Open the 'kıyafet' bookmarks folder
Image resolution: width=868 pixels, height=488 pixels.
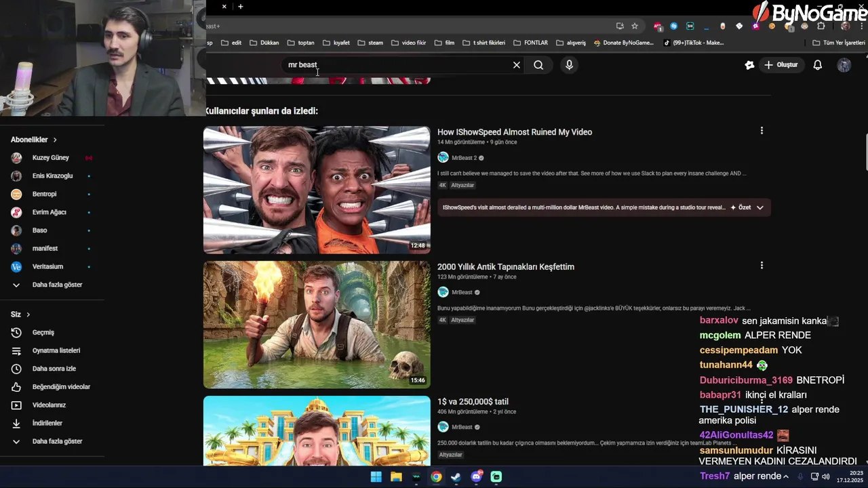(336, 43)
